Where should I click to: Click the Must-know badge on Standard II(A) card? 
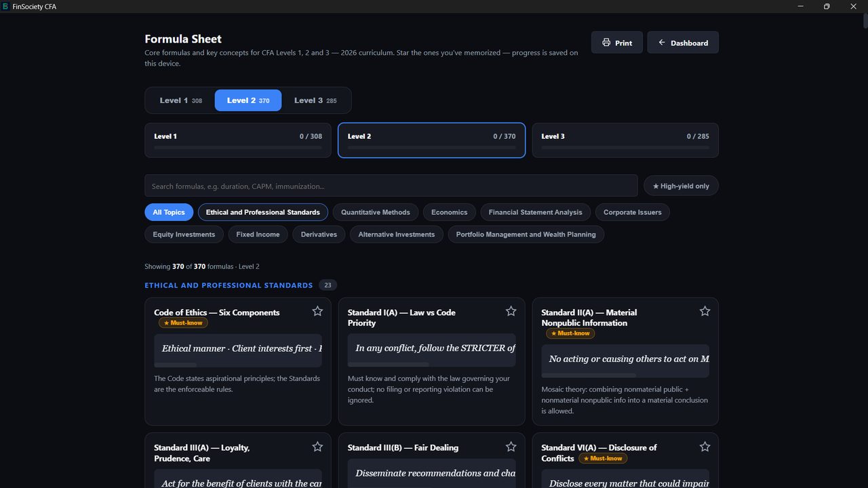[570, 333]
